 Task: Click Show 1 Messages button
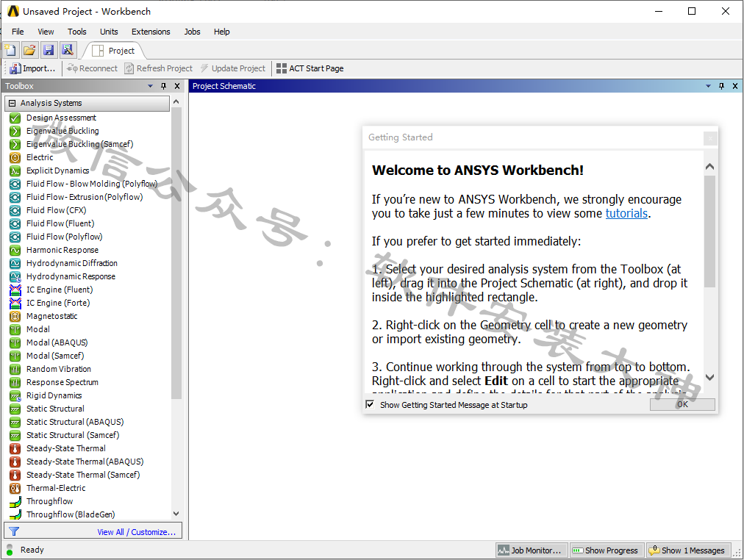tap(687, 550)
